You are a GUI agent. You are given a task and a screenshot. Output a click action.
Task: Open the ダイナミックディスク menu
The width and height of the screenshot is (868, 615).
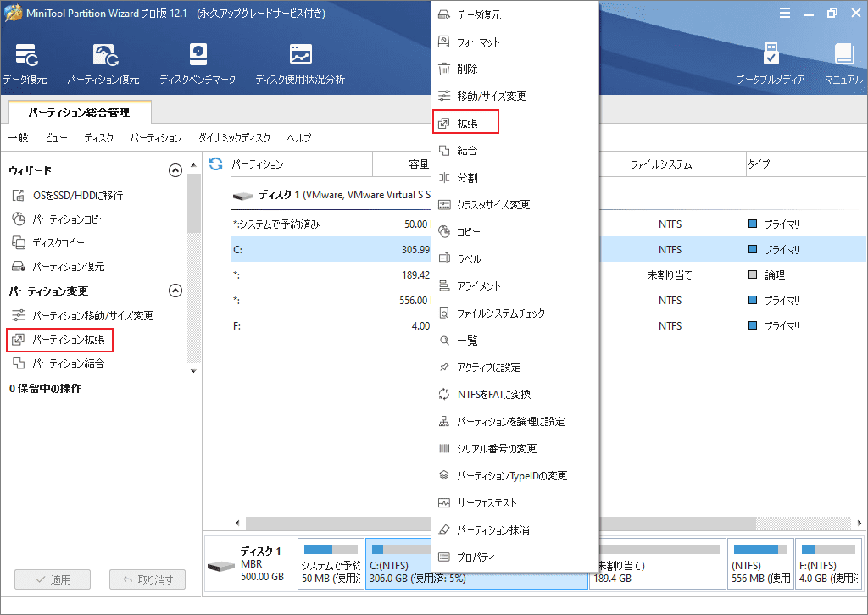pyautogui.click(x=234, y=138)
